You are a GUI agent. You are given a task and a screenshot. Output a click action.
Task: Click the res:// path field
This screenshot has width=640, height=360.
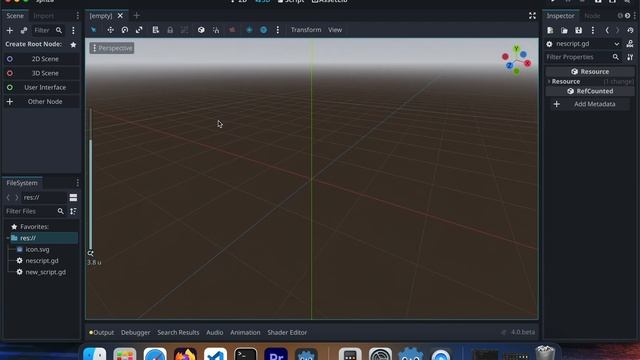tap(43, 198)
